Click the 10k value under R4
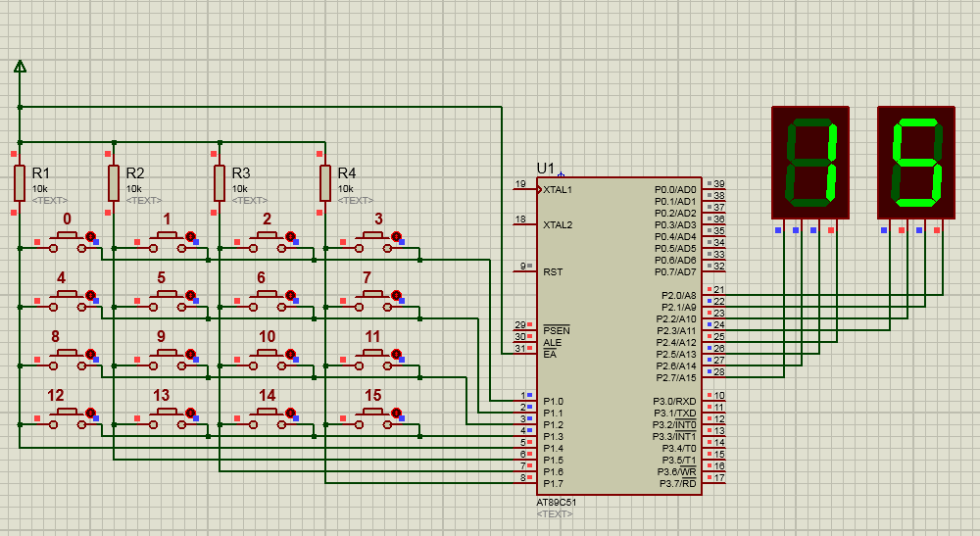 click(346, 189)
